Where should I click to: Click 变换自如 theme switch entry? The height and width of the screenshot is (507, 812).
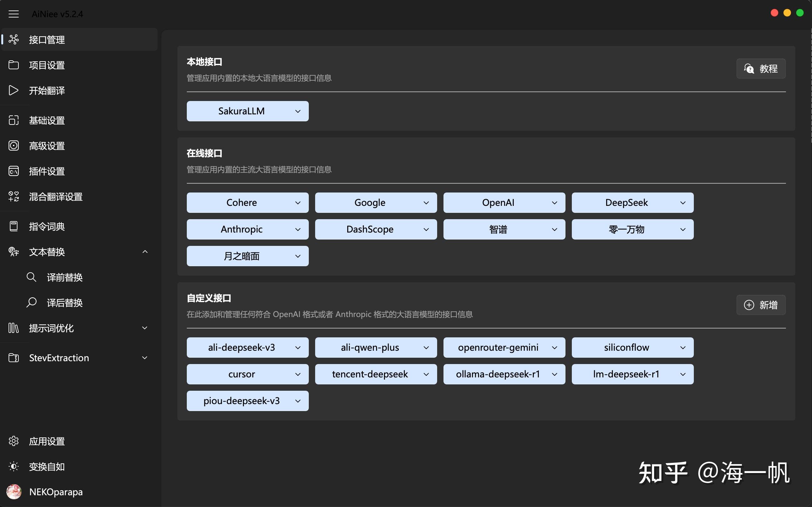(x=79, y=467)
